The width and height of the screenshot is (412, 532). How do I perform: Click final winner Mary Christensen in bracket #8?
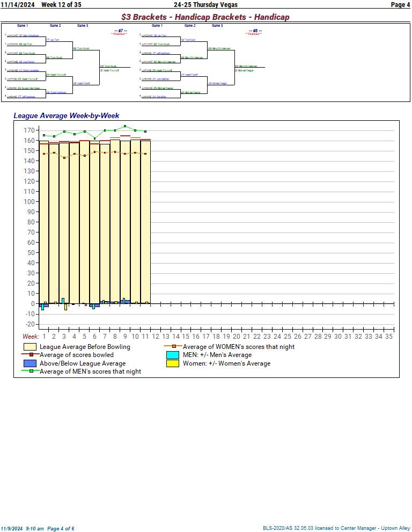point(246,66)
